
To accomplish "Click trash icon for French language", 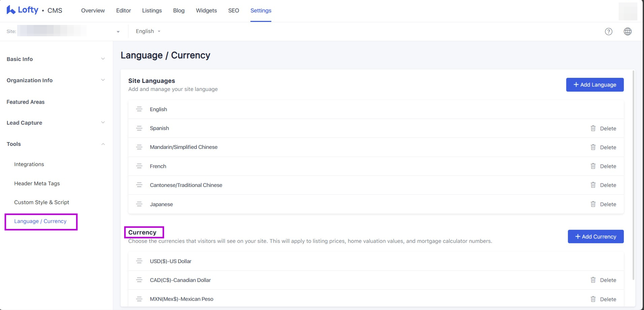I will pyautogui.click(x=593, y=166).
